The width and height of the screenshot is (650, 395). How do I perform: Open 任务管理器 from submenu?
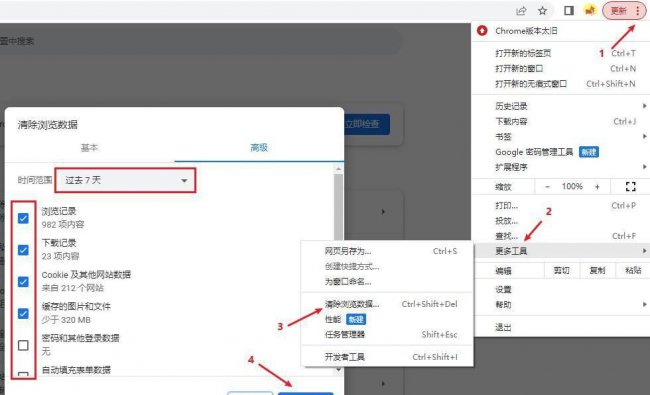(387, 334)
